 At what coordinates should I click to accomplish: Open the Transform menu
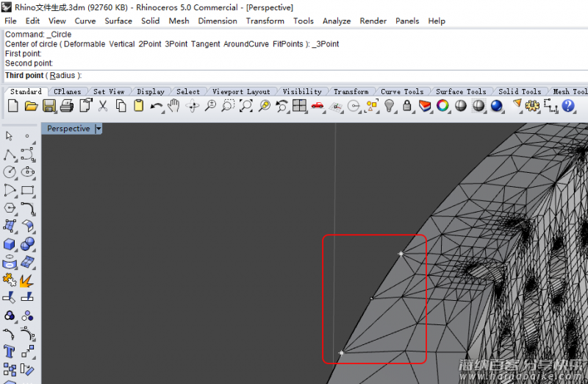point(265,21)
